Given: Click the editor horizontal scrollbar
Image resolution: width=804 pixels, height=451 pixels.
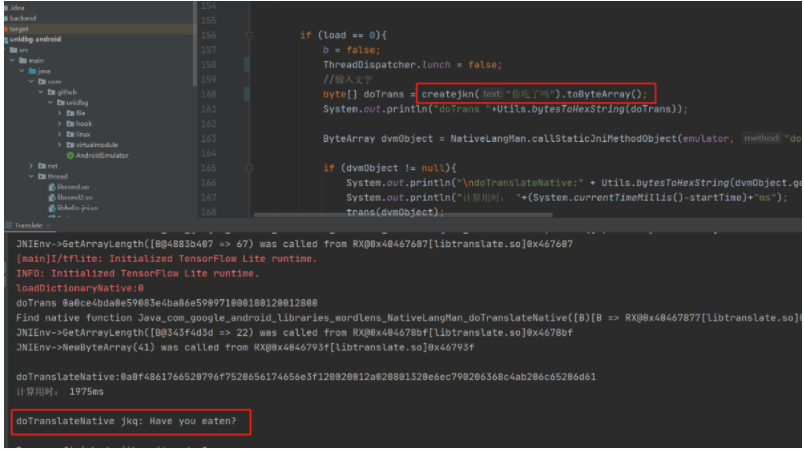Looking at the screenshot, I should [403, 215].
